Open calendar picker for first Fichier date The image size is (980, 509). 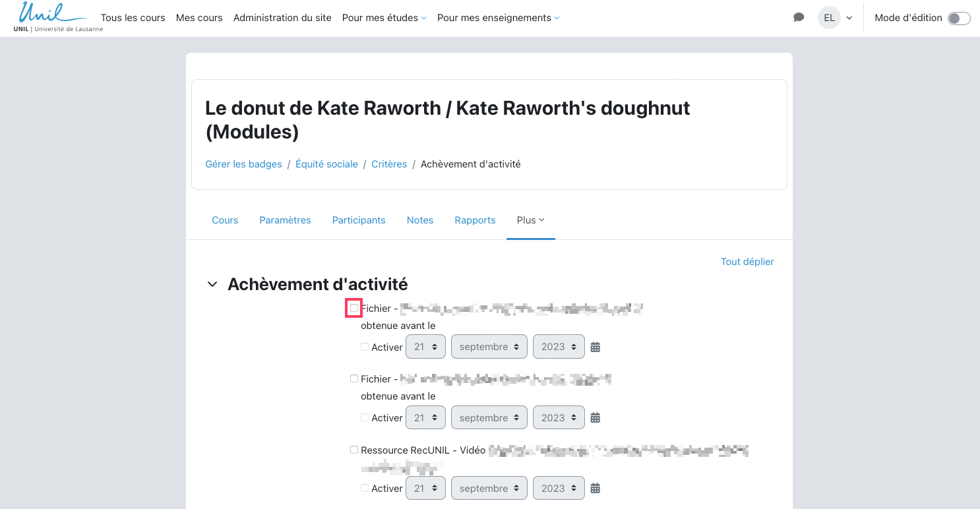pyautogui.click(x=595, y=347)
